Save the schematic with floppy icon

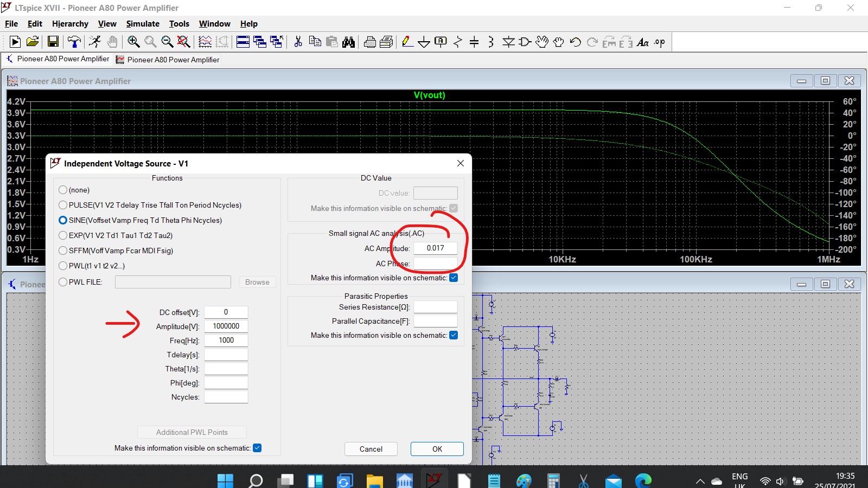tap(53, 42)
